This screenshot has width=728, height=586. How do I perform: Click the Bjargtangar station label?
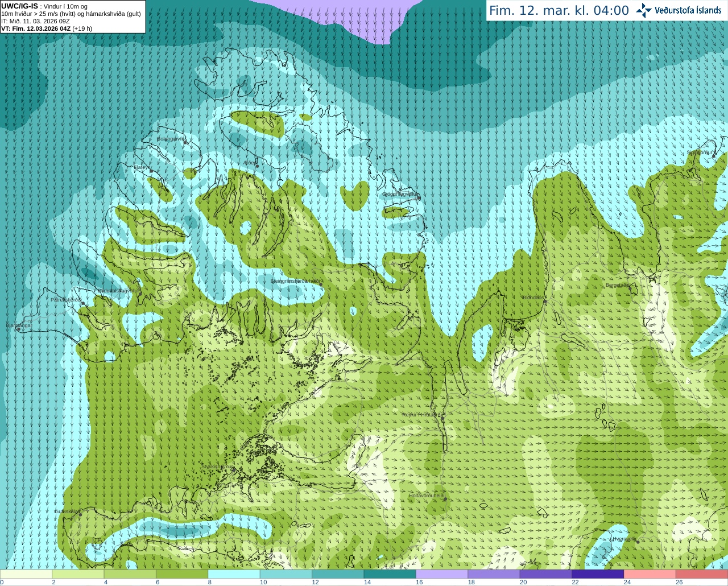(x=19, y=325)
